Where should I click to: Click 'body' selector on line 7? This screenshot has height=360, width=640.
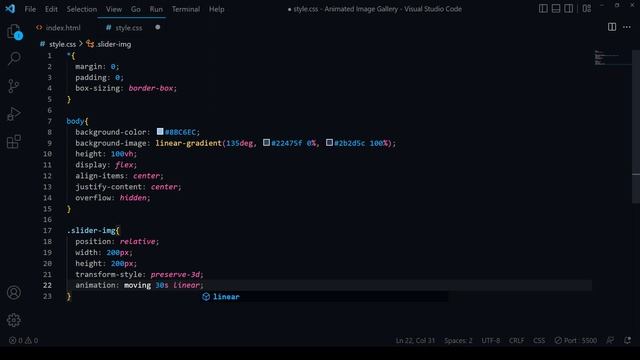[75, 121]
